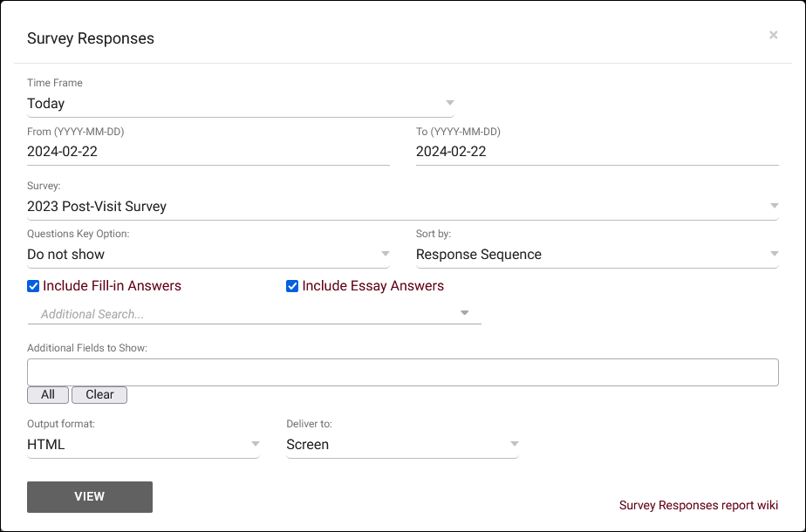The height and width of the screenshot is (532, 806).
Task: Select the 2023 Post-Visit Survey text
Action: tap(97, 206)
